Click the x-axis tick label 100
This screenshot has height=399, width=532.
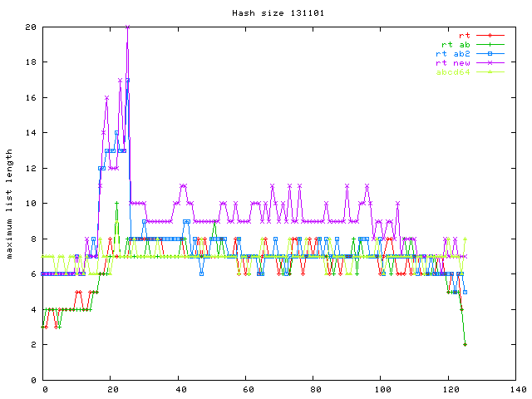tap(382, 390)
